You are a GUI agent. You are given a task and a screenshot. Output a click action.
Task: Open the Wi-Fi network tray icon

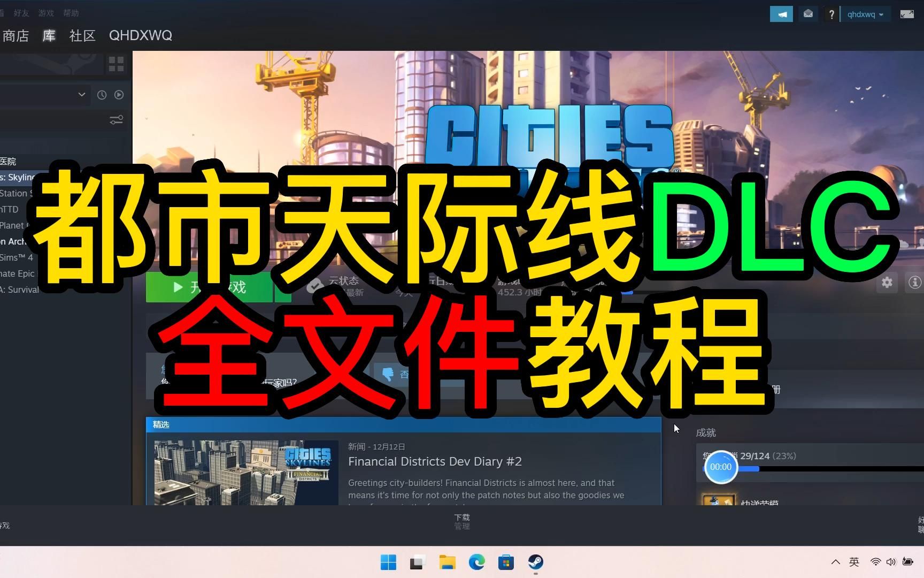tap(875, 562)
